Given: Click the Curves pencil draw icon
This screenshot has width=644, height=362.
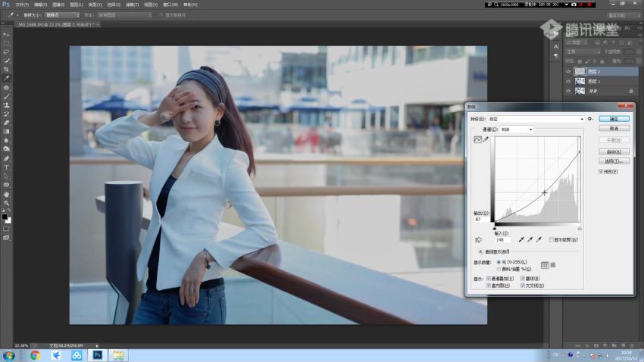Looking at the screenshot, I should [486, 139].
